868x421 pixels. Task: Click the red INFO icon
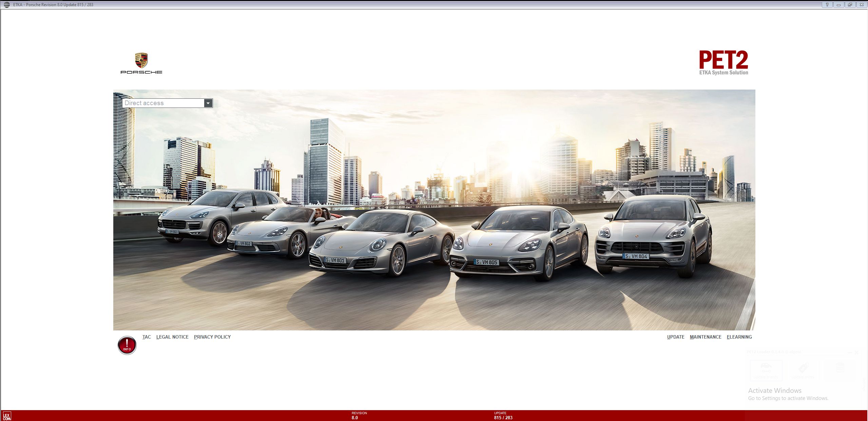127,345
